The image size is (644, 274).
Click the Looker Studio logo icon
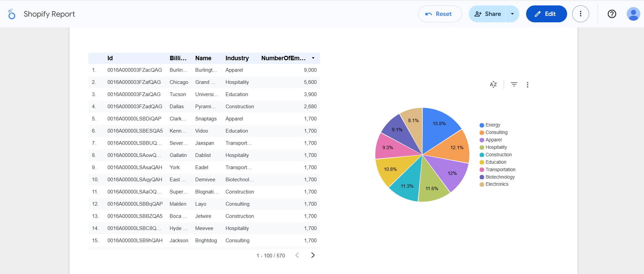(12, 14)
